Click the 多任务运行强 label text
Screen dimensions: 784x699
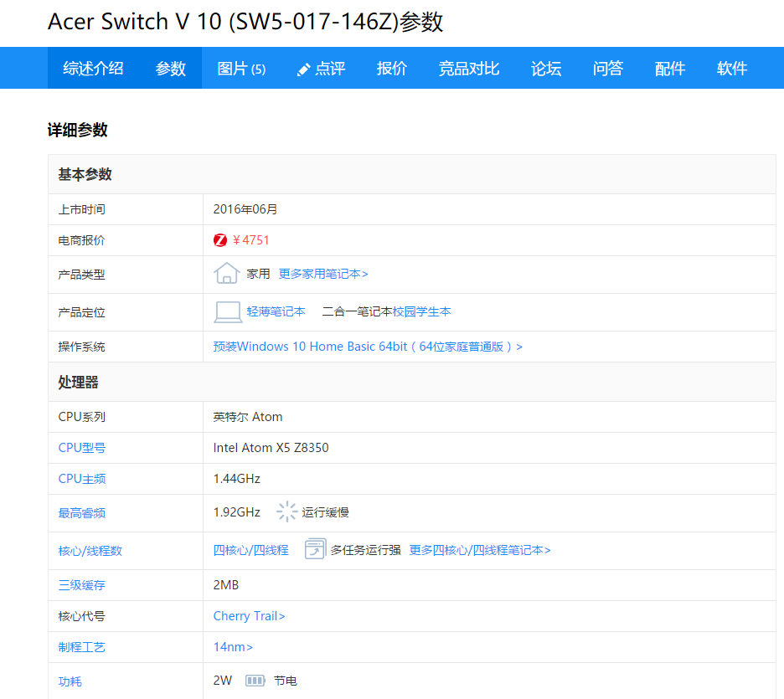click(366, 550)
